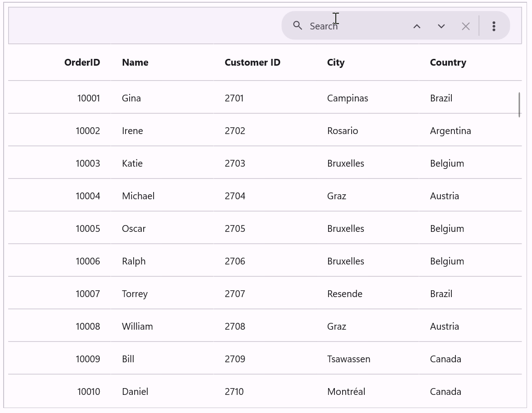
Task: Click the name cell William
Action: coord(137,326)
